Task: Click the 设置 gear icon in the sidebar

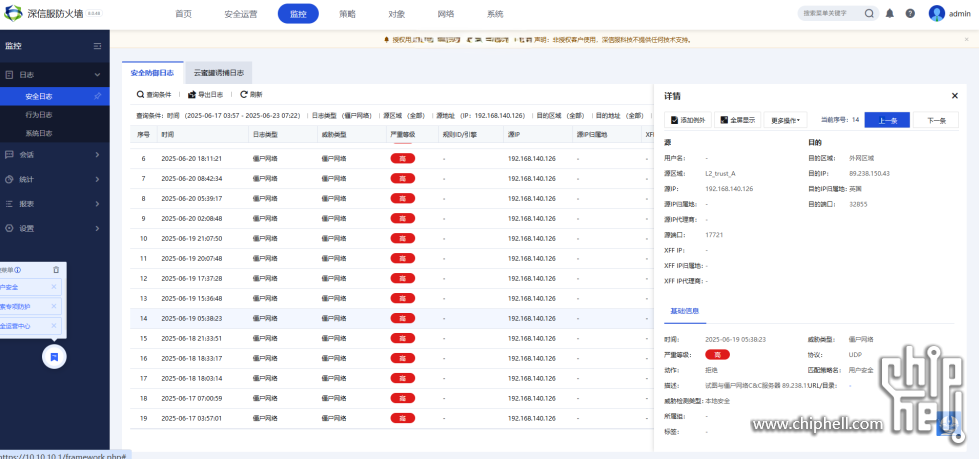Action: pyautogui.click(x=9, y=229)
